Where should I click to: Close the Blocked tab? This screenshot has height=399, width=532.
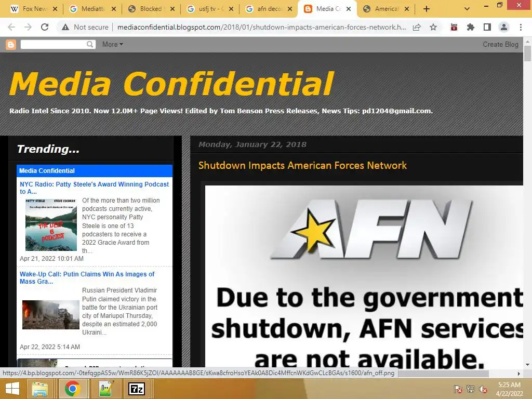[x=172, y=9]
